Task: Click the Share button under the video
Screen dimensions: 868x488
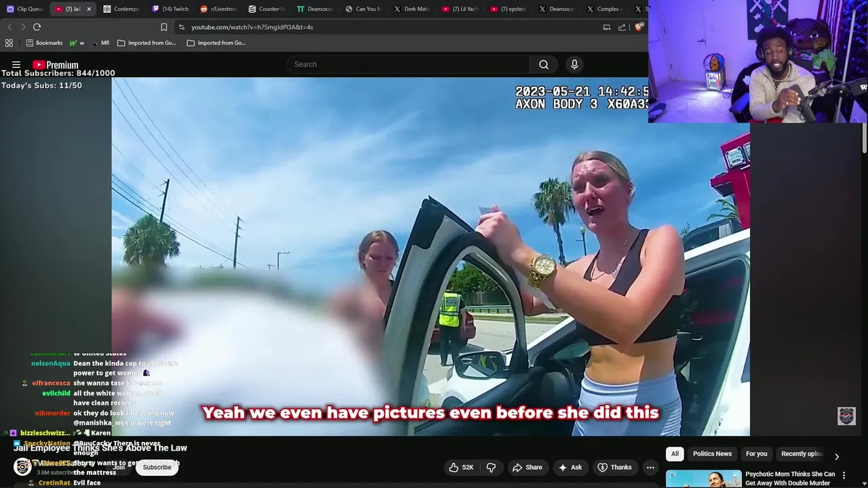Action: tap(528, 467)
